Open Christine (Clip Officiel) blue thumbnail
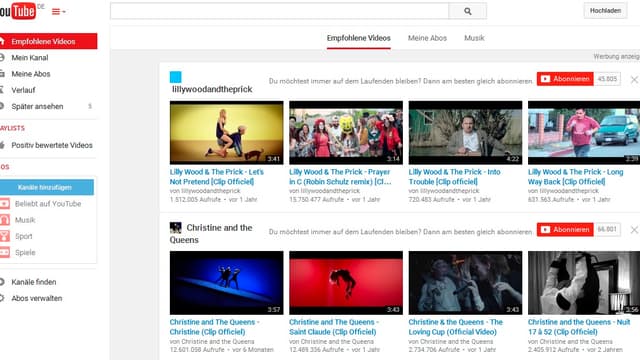Screen dimensions: 640x360 coord(227,283)
